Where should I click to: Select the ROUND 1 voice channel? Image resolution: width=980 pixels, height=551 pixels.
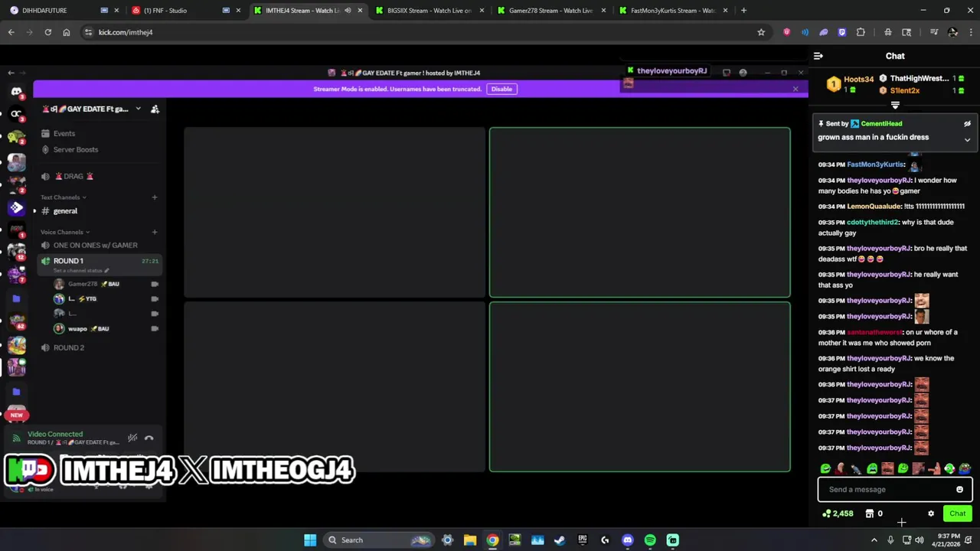coord(98,264)
